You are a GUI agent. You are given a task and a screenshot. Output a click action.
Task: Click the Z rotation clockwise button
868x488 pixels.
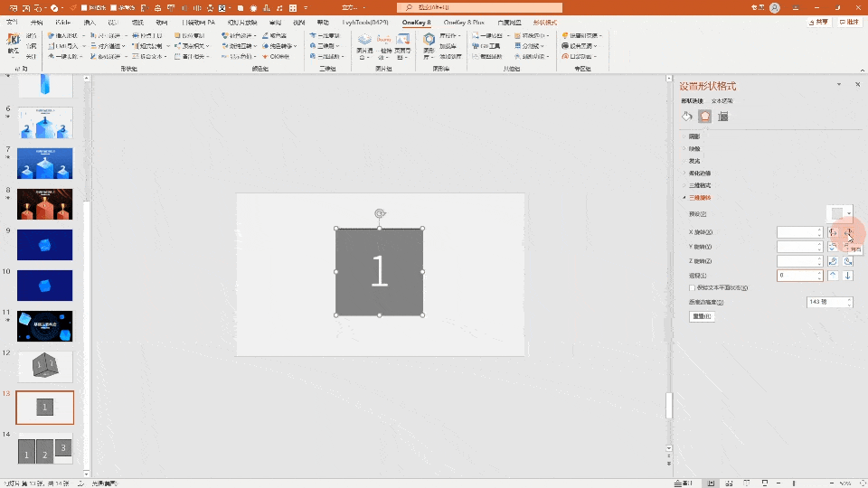[x=833, y=261]
